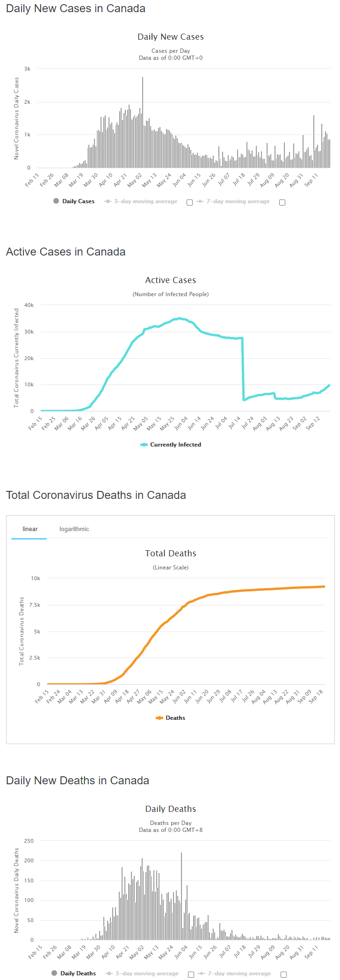Click the gray circle beside Daily Deaths legend
Viewport: 340px width, 980px height.
(x=54, y=973)
